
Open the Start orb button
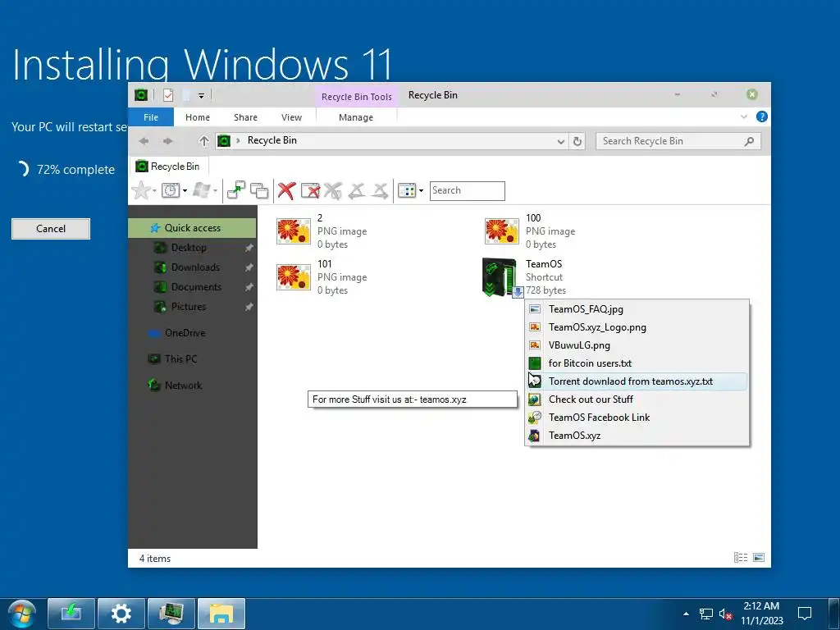tap(21, 614)
